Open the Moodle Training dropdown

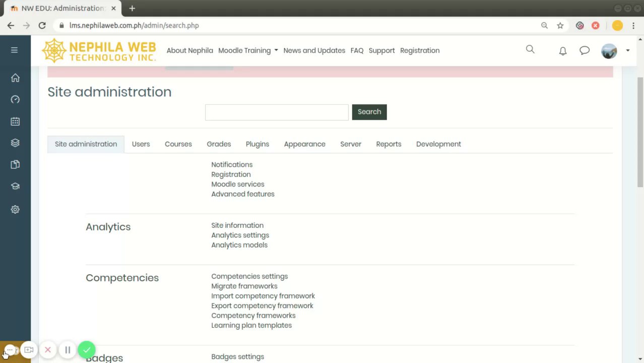(x=248, y=50)
